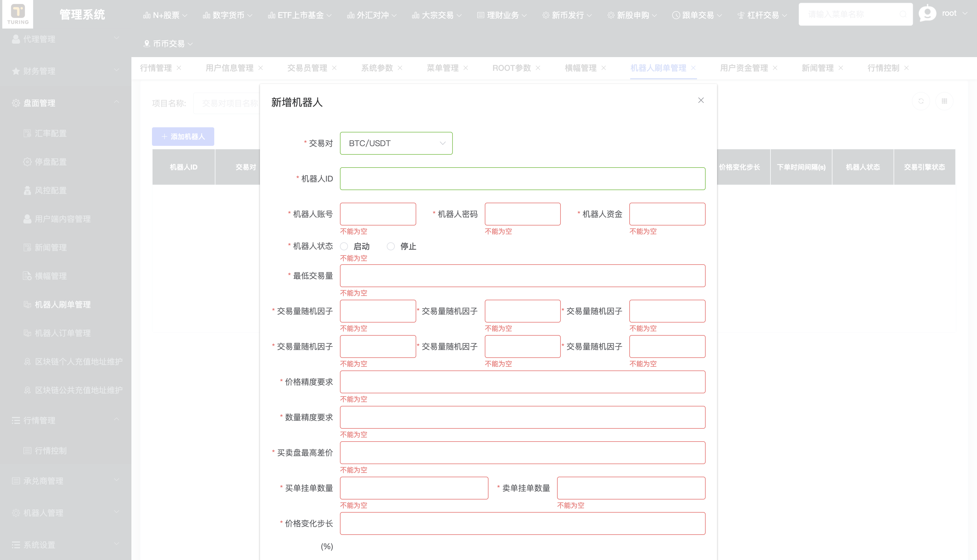The width and height of the screenshot is (977, 560).
Task: Open 停盘配置 via its gear icon
Action: [27, 162]
